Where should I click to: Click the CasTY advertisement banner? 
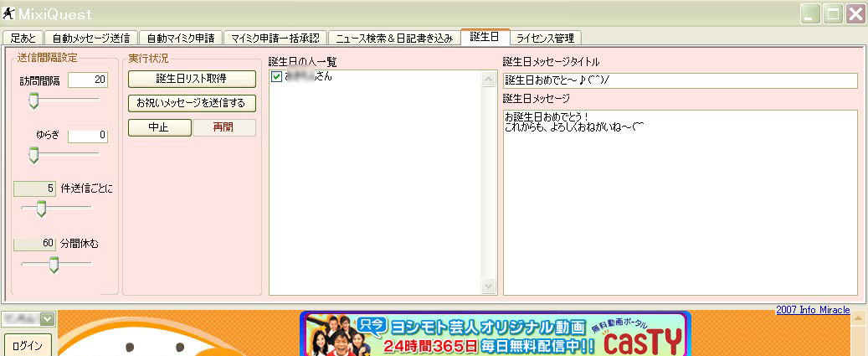[x=496, y=334]
